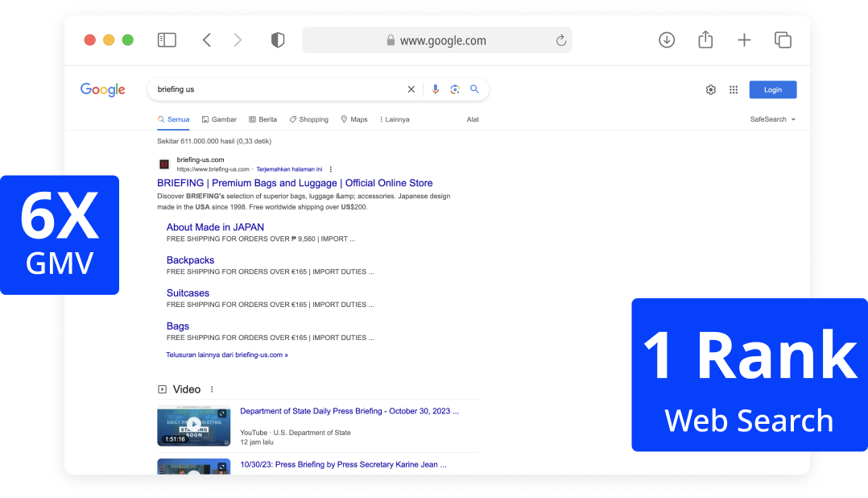Click the Sekitar 611.000.000 hasil results count
868x498 pixels.
(x=214, y=141)
